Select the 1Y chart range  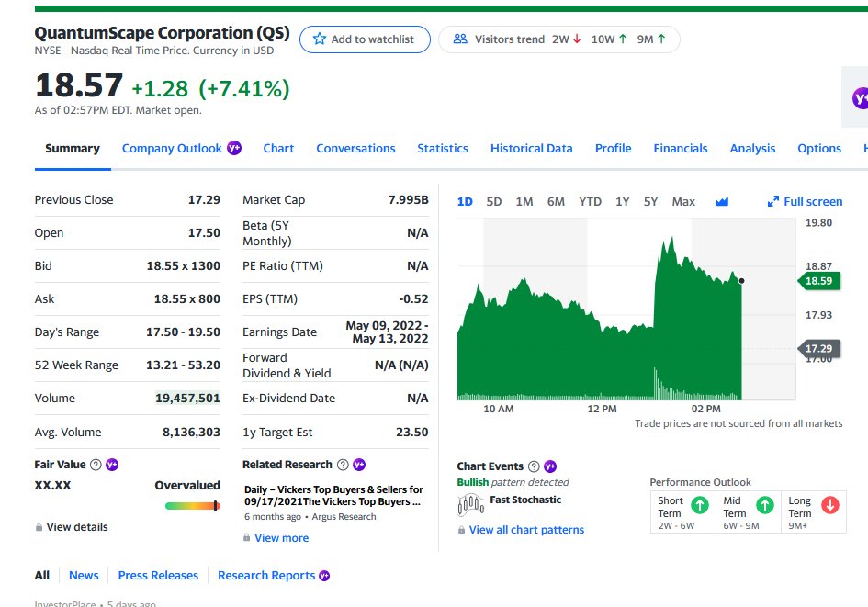tap(622, 201)
